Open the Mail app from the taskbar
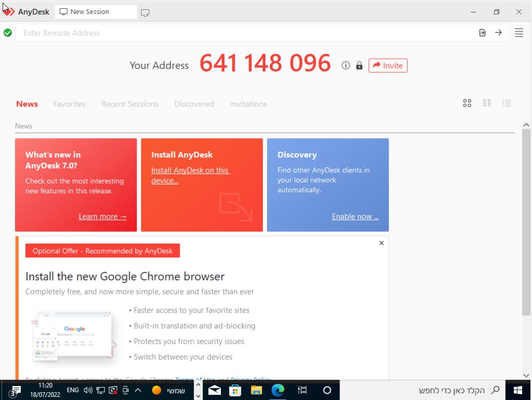 (x=215, y=390)
